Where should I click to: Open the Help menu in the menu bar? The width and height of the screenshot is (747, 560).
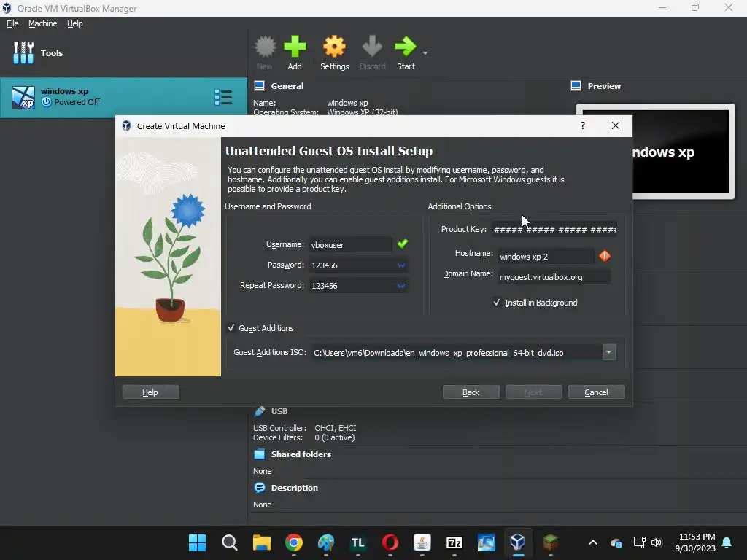(x=75, y=23)
